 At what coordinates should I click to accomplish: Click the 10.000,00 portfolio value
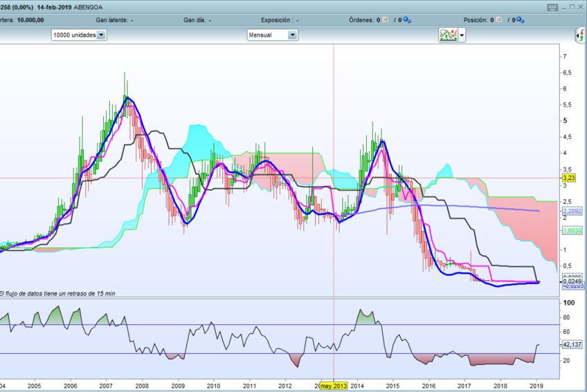tap(30, 20)
